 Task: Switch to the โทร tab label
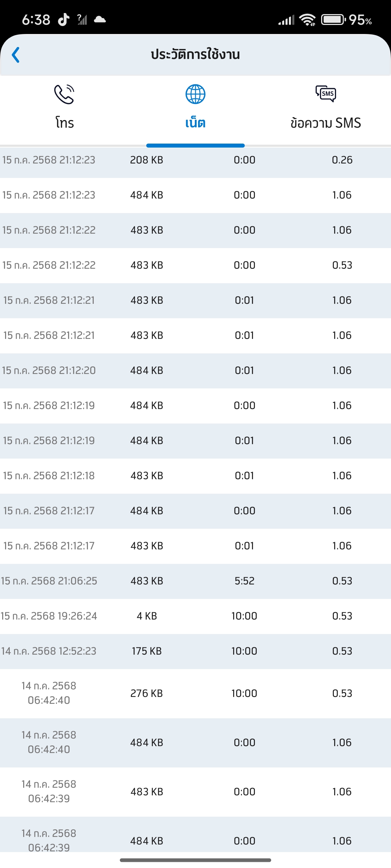[x=64, y=123]
